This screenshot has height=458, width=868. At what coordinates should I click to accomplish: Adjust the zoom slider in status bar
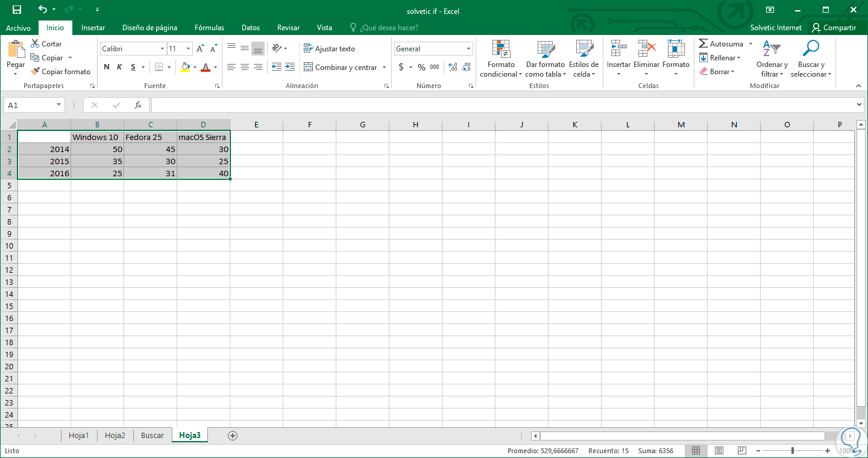click(792, 451)
